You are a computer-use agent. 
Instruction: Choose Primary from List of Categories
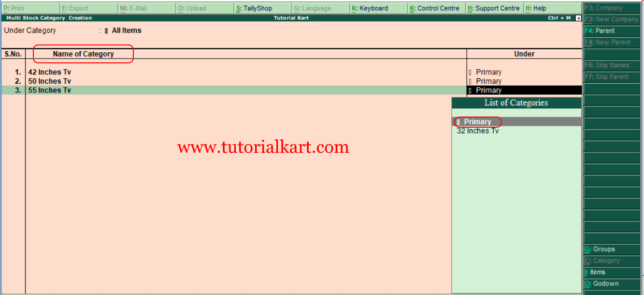[478, 121]
